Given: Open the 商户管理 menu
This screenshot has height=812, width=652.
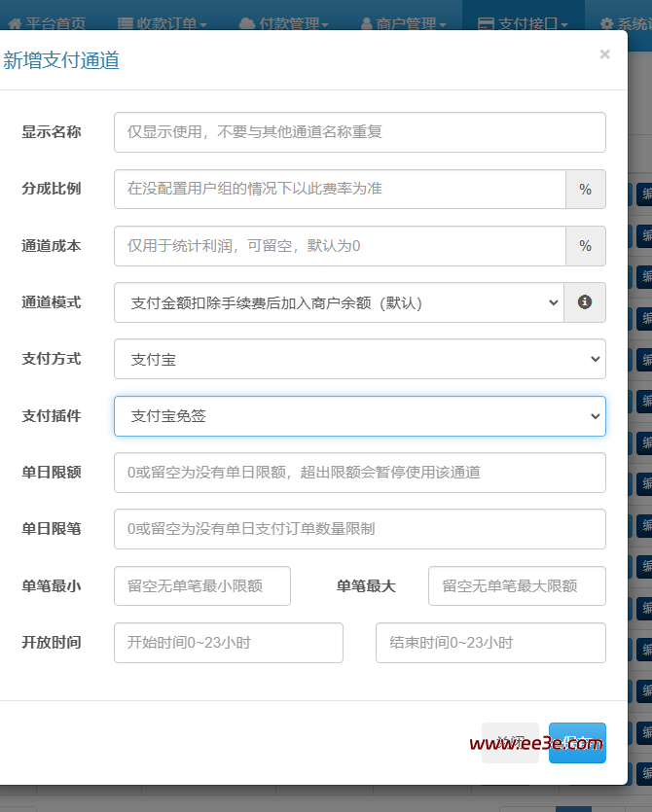Looking at the screenshot, I should point(403,23).
